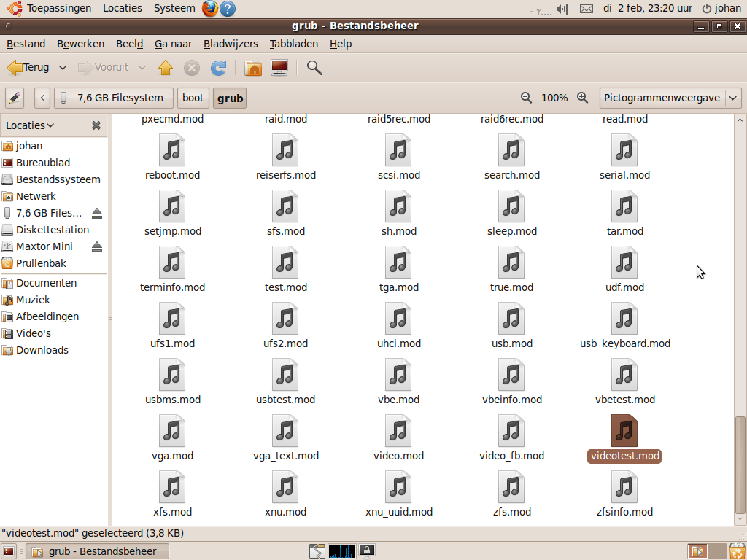The image size is (747, 560).
Task: Open the Pictogrammenweergave view dropdown
Action: 670,98
